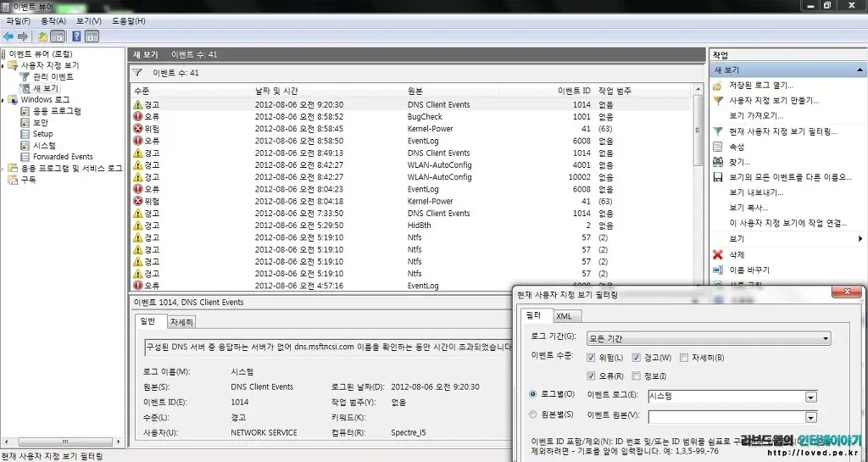
Task: Open the 파일(F) menu
Action: point(19,21)
